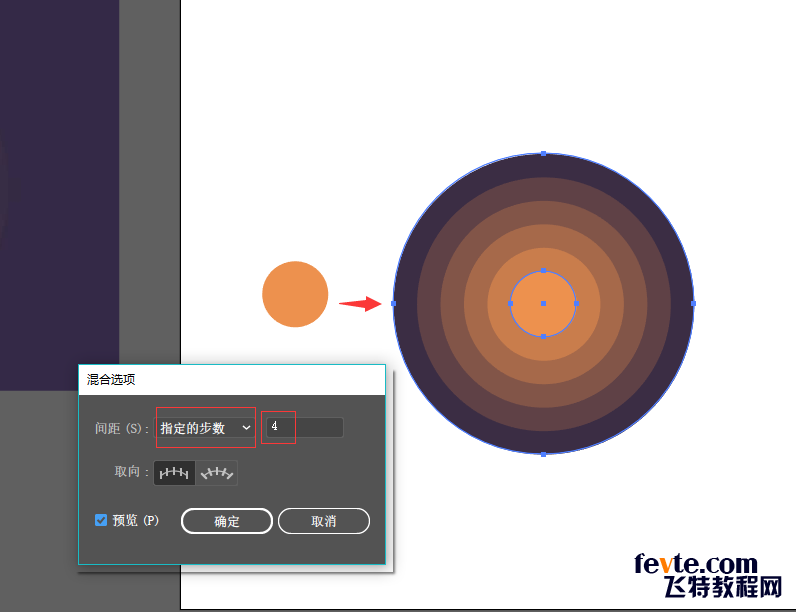This screenshot has height=612, width=796.
Task: Click the 间距 (S) label
Action: (x=121, y=428)
